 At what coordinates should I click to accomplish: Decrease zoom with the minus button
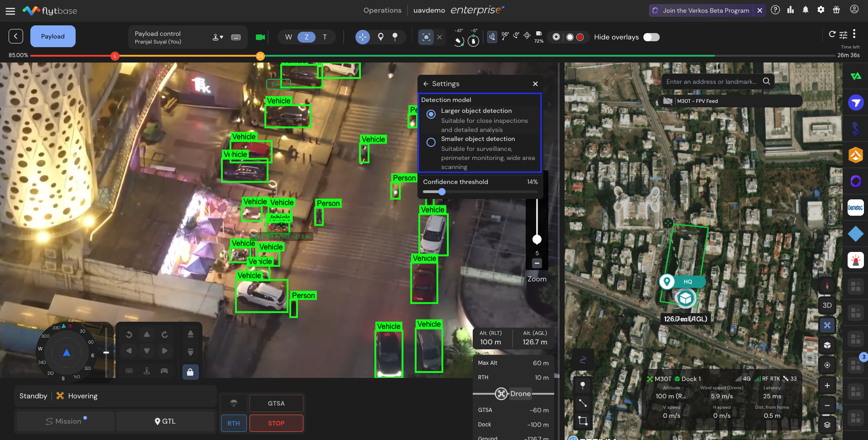pyautogui.click(x=537, y=263)
